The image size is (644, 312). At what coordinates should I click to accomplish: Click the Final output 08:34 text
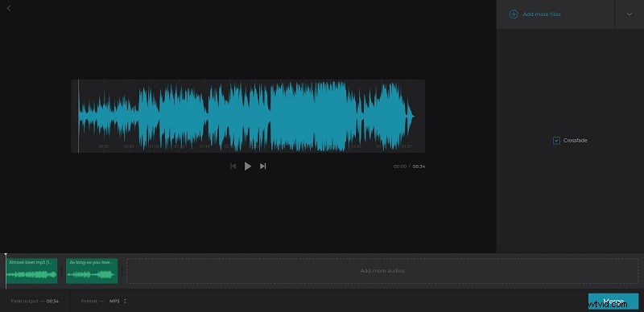tap(35, 301)
